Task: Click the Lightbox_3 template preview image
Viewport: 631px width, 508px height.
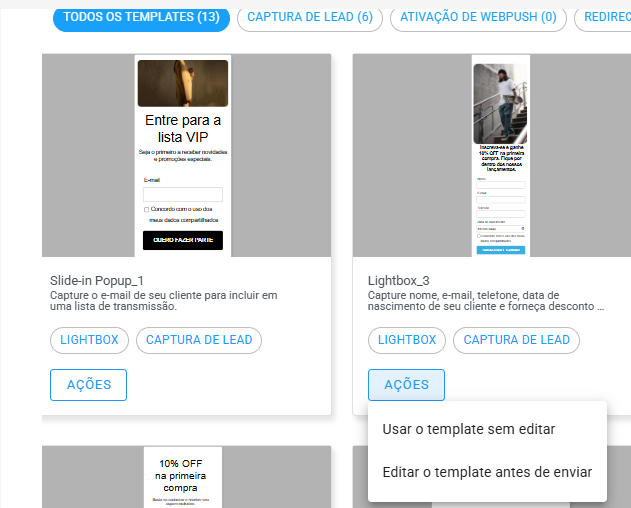Action: point(500,155)
